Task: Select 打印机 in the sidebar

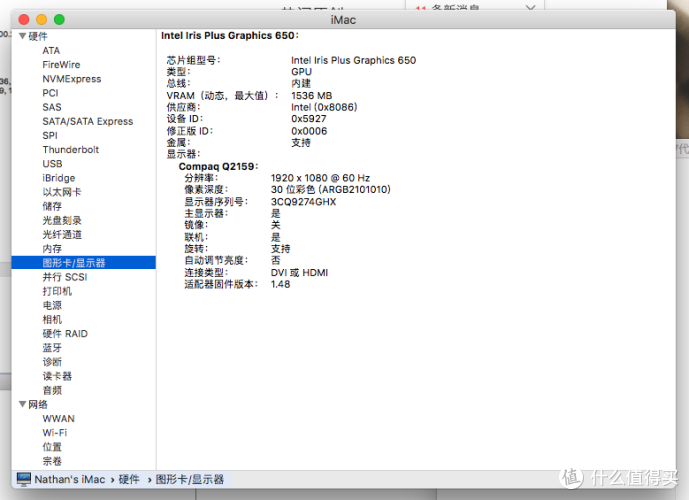Action: pos(57,291)
